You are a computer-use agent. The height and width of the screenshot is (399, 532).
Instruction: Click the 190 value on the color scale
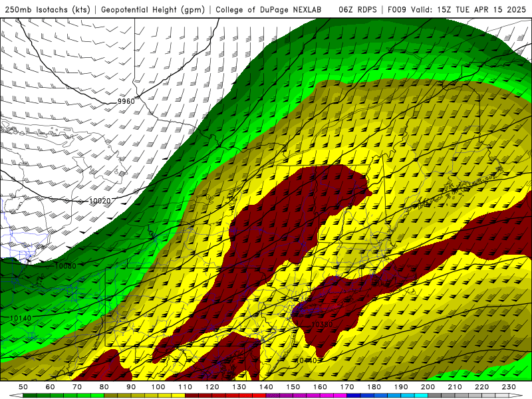click(x=401, y=387)
